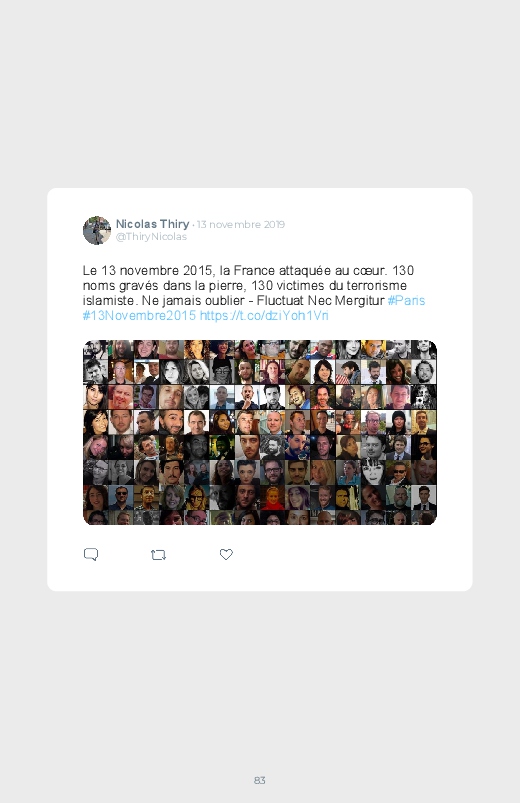Click the bottom-left tile of the photo mosaic

tap(95, 517)
